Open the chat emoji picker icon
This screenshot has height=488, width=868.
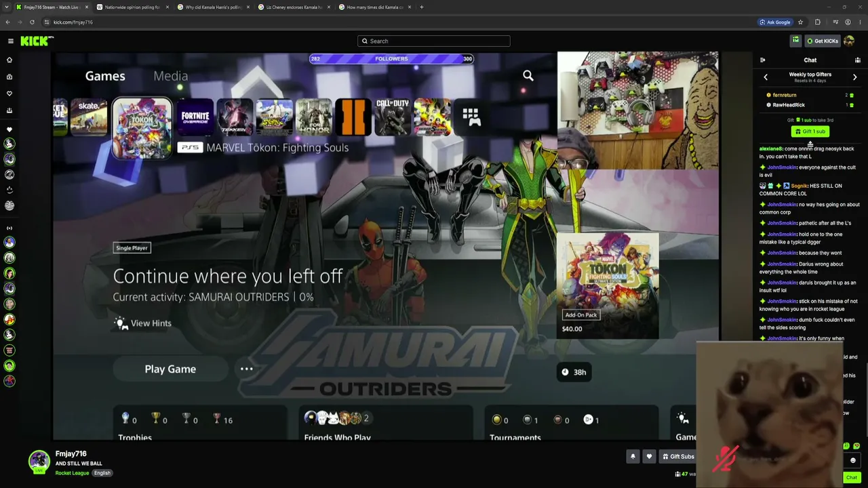pos(853,460)
